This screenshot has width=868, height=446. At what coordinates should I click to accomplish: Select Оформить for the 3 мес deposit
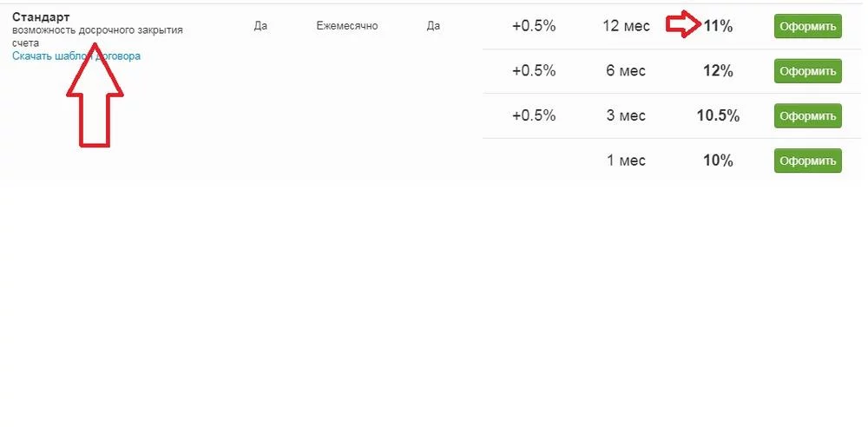coord(807,115)
